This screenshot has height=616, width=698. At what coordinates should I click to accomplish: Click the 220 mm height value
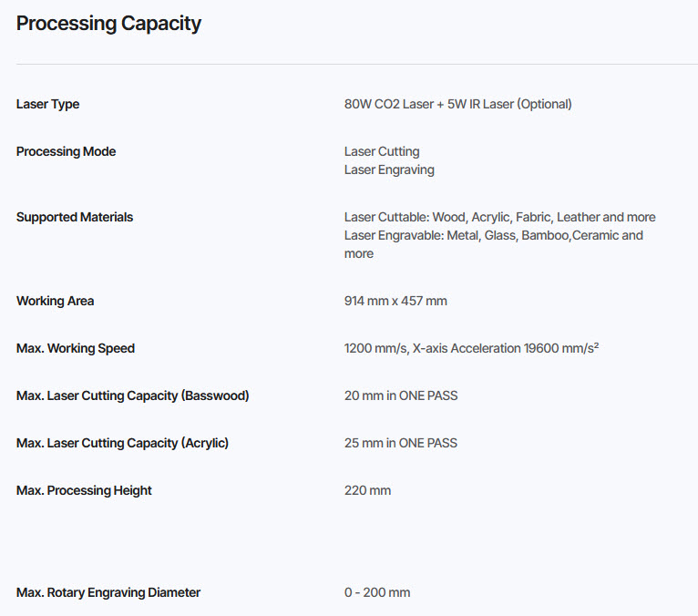[x=367, y=490]
